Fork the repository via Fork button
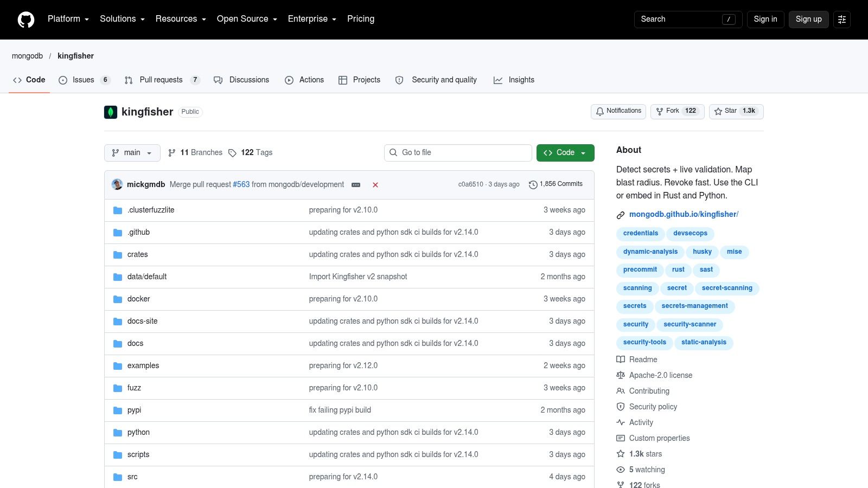The width and height of the screenshot is (868, 488). point(678,112)
